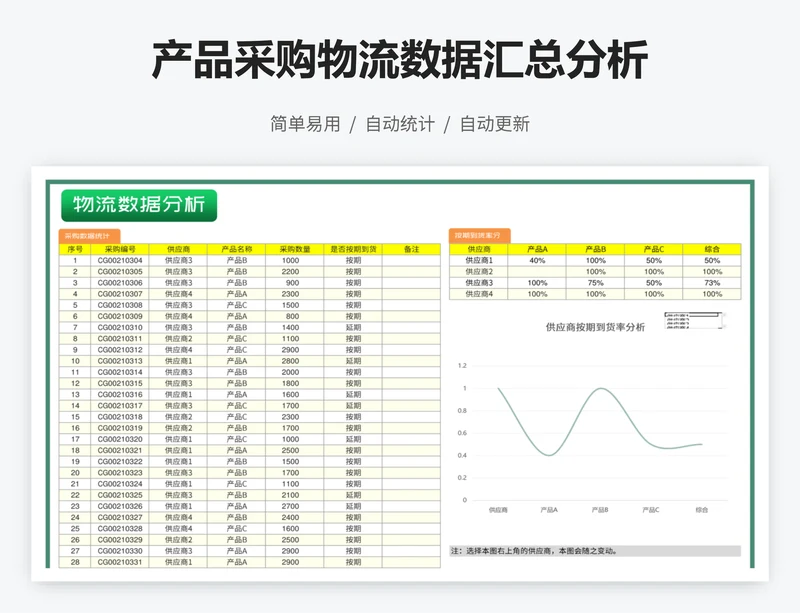This screenshot has height=613, width=800.
Task: Select the 供应商4 row label in rate table
Action: (479, 294)
